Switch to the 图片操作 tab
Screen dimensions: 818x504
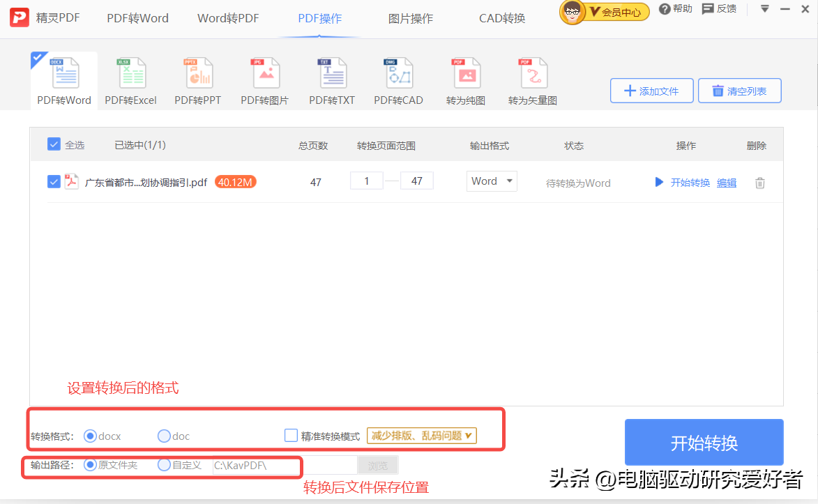pyautogui.click(x=411, y=18)
